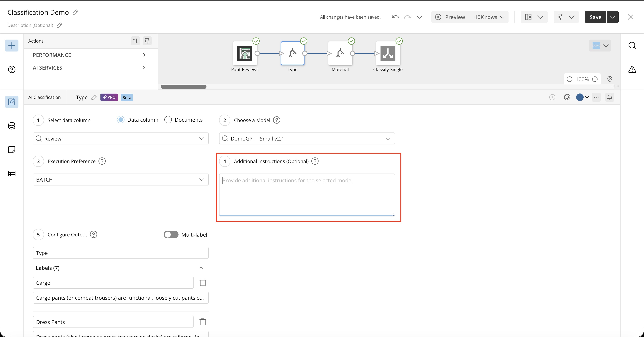Image resolution: width=644 pixels, height=337 pixels.
Task: Toggle the Multi-label switch
Action: click(x=171, y=235)
